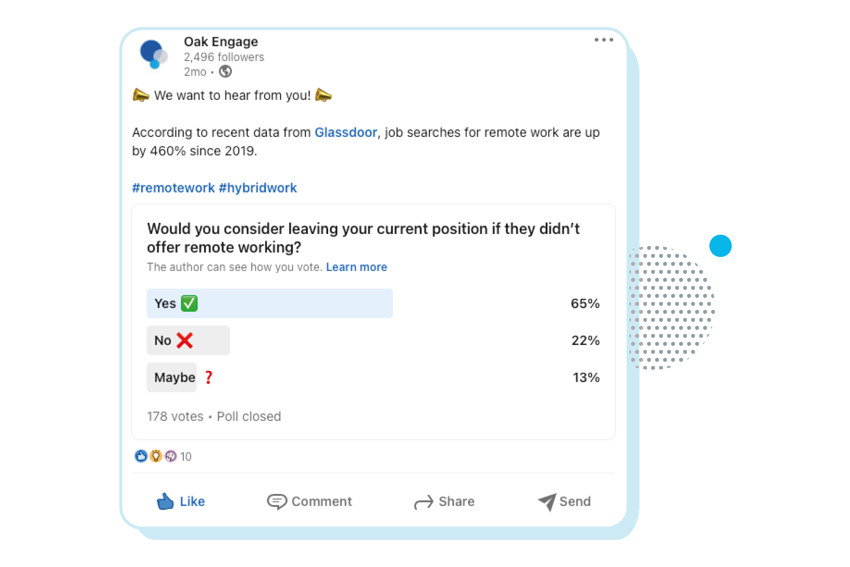Click the purple reaction icon
850x567 pixels.
tap(171, 456)
